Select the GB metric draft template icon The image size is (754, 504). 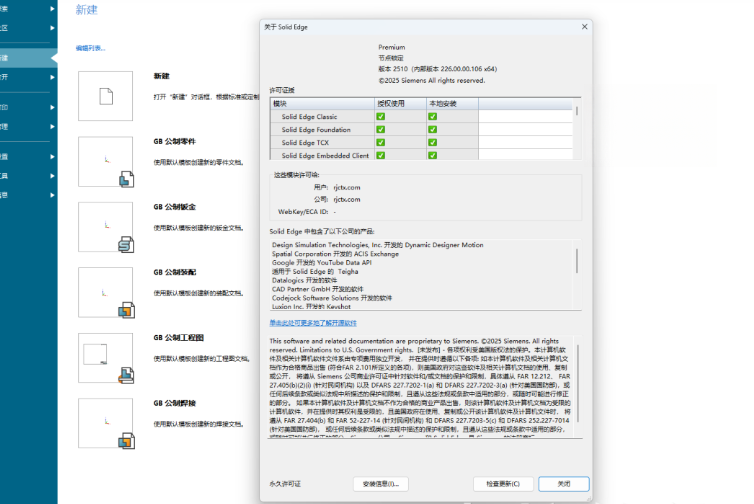pyautogui.click(x=105, y=358)
